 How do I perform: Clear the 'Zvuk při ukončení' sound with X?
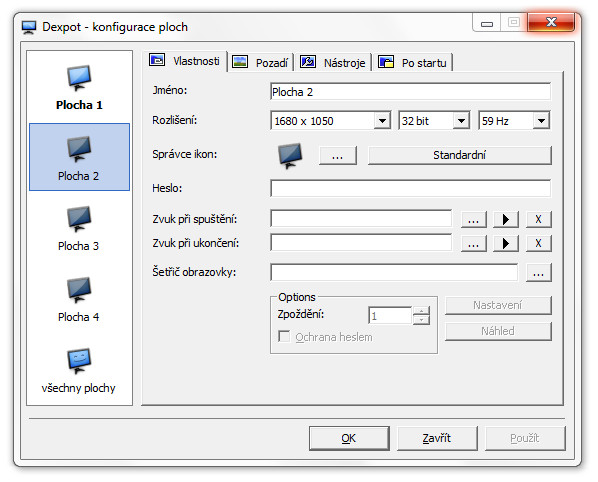tap(539, 243)
